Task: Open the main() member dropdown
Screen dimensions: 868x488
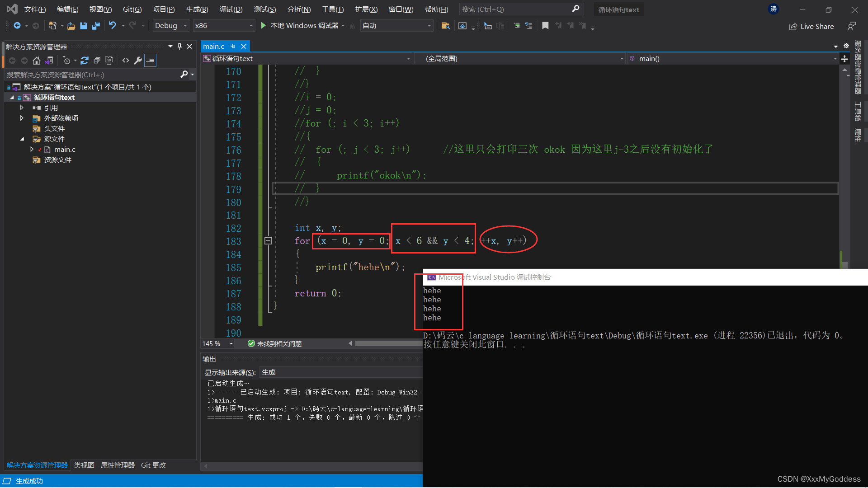Action: 733,58
